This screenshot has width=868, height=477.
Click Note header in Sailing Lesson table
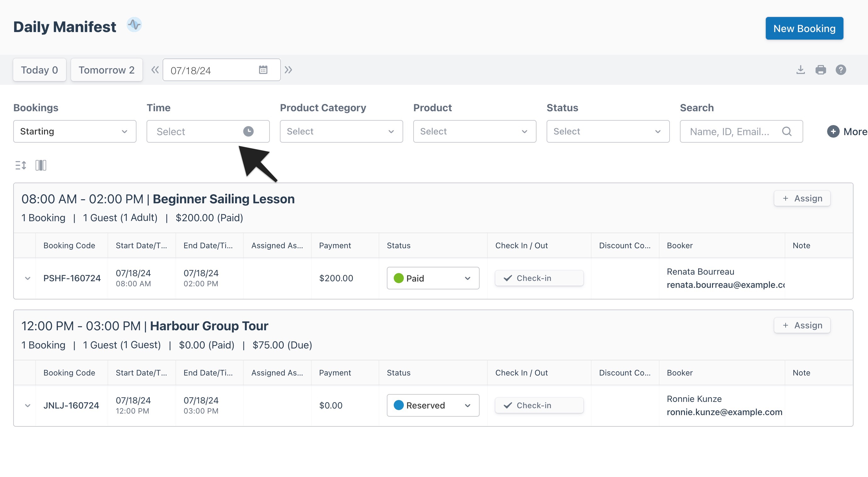pyautogui.click(x=801, y=245)
